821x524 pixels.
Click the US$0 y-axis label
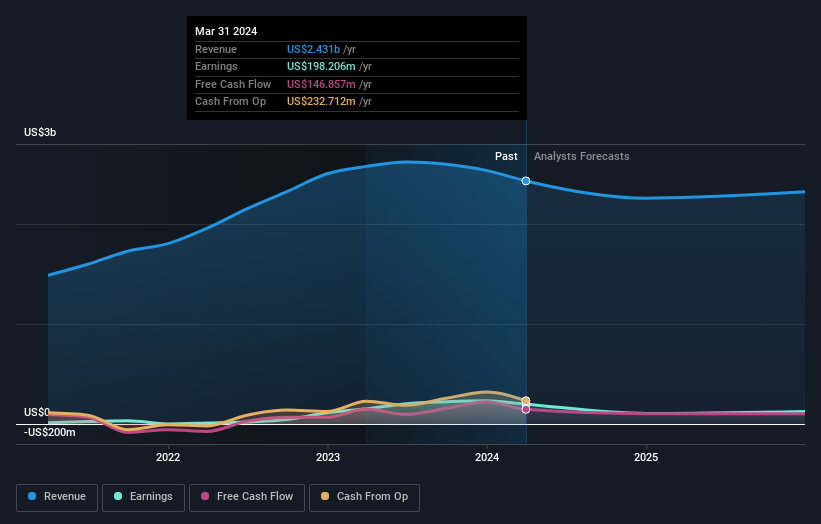[37, 412]
